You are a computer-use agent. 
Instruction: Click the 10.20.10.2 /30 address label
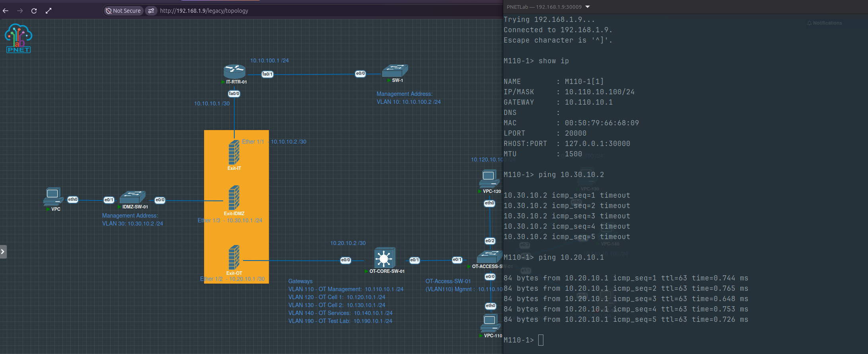pos(348,243)
